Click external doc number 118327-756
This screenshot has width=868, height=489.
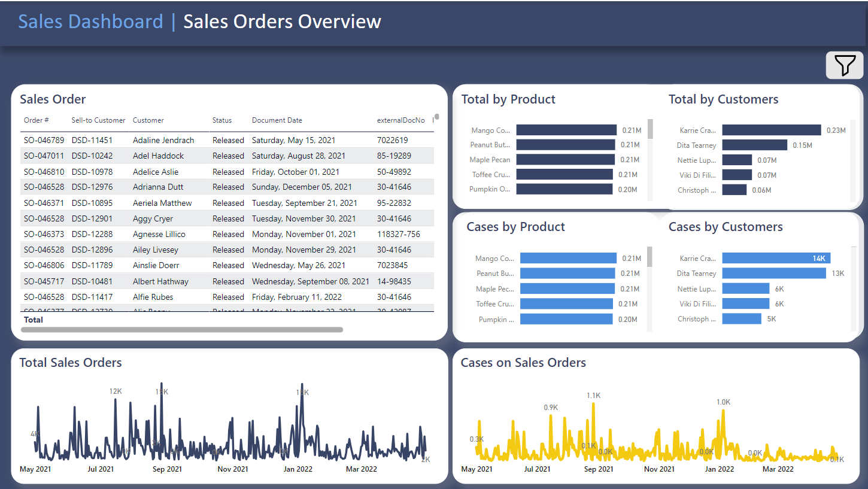399,234
